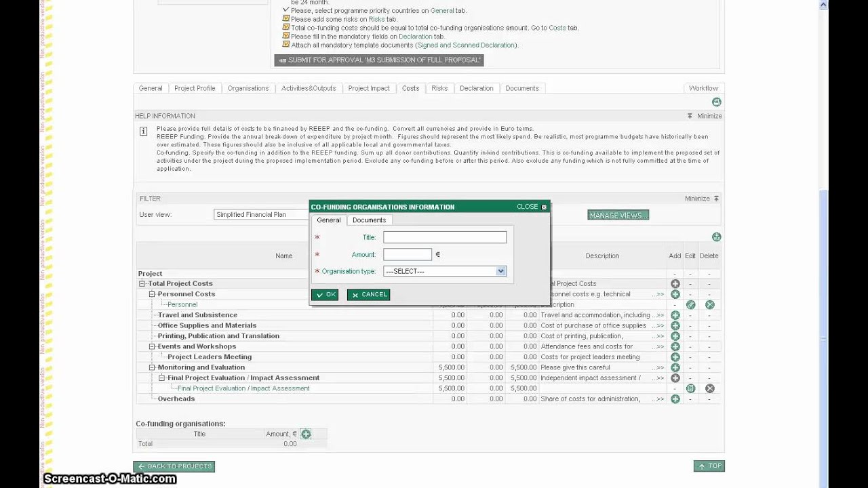868x488 pixels.
Task: Open the Personnel cost item link
Action: [x=182, y=305]
